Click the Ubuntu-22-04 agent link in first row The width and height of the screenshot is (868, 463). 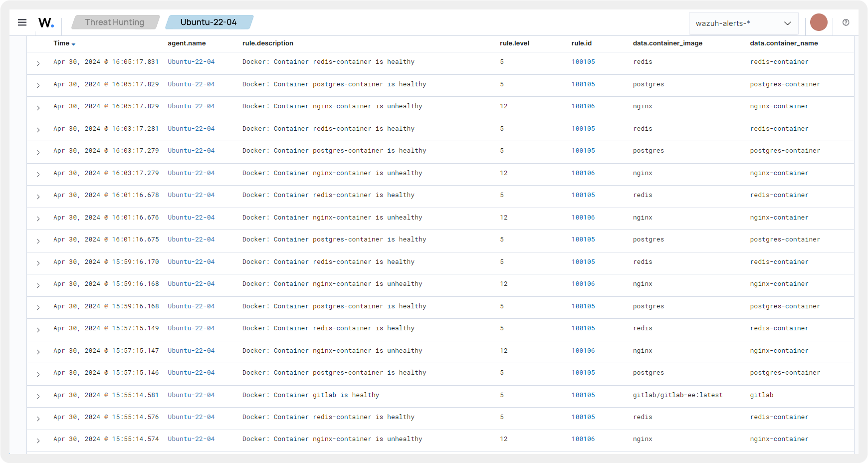191,62
